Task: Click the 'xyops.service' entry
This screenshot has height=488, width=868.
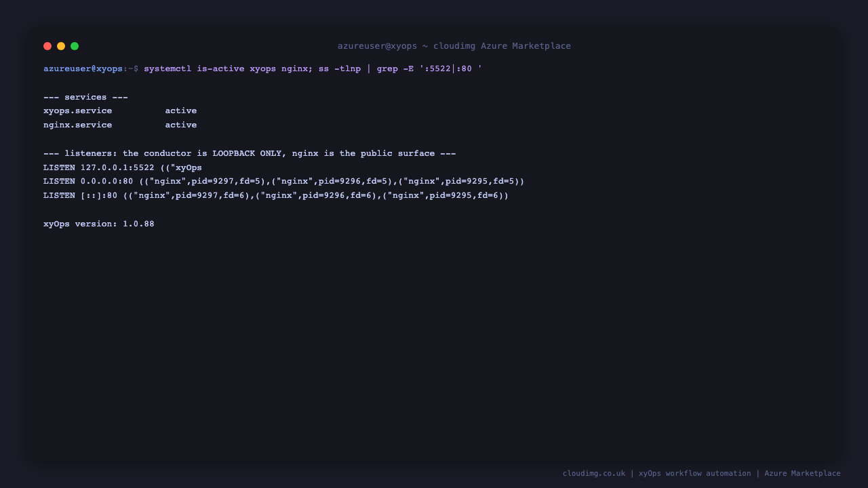Action: point(78,111)
